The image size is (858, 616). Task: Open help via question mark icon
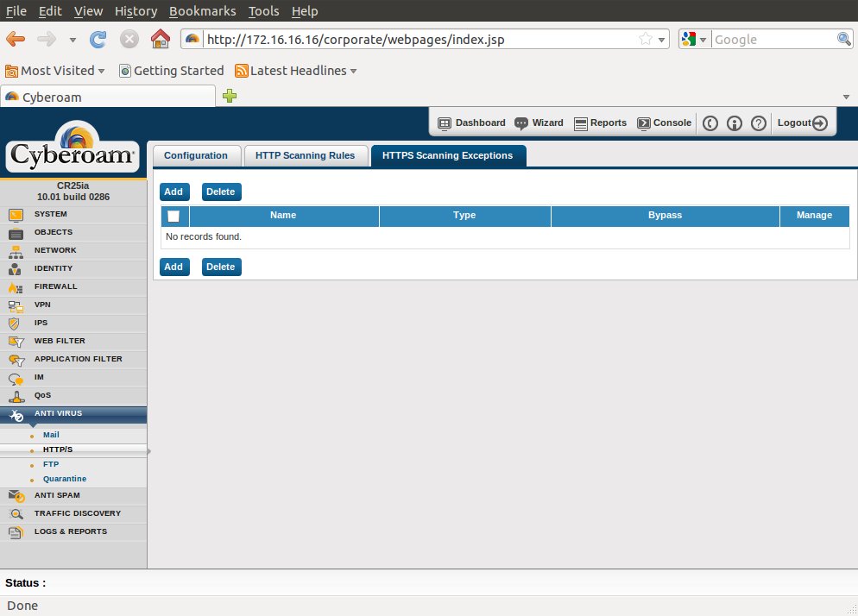759,123
